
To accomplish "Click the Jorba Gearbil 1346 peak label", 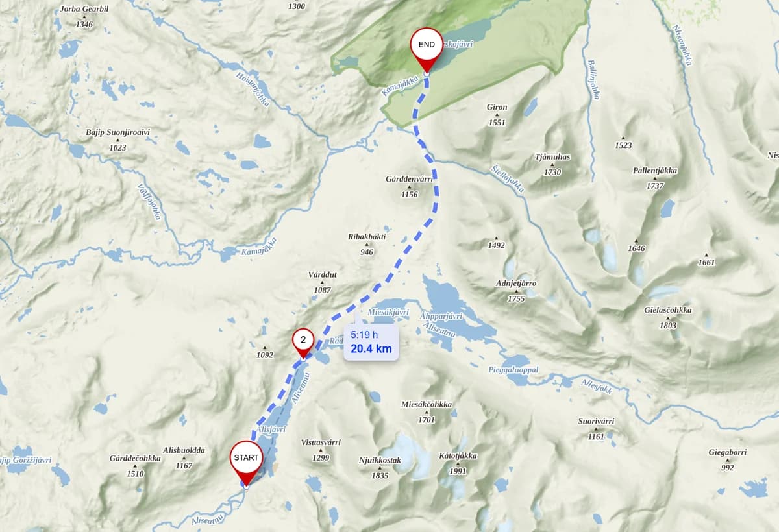I will pyautogui.click(x=84, y=17).
